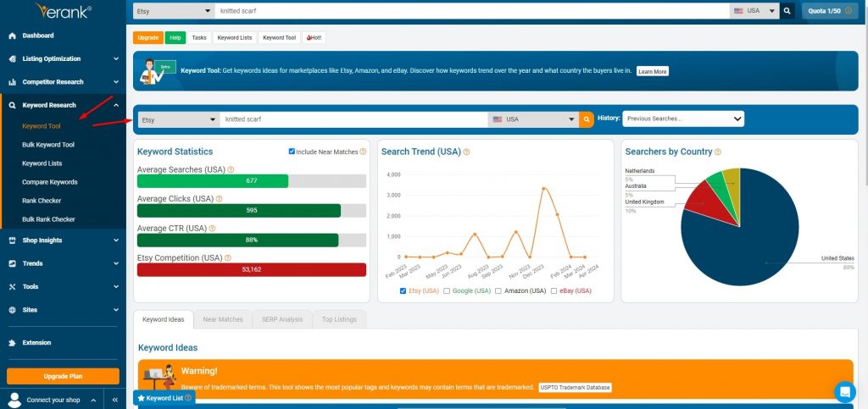
Task: Click the Quota info icon
Action: pos(848,10)
